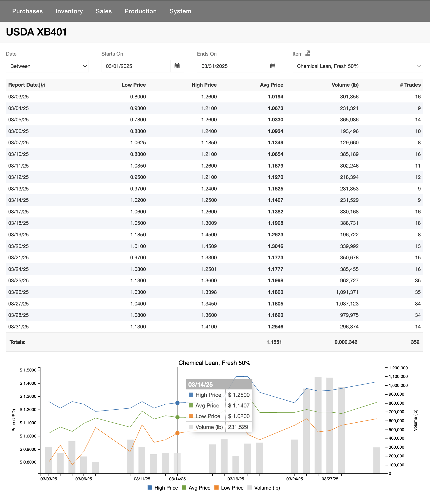Sort by the Volume (lb) column header
This screenshot has width=430, height=504.
[345, 85]
